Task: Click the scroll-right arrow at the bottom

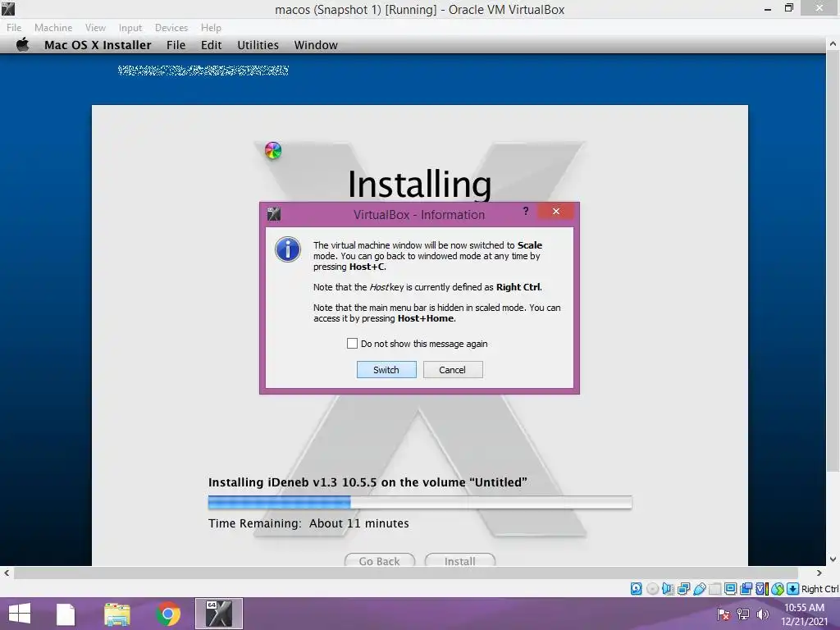Action: pyautogui.click(x=819, y=573)
